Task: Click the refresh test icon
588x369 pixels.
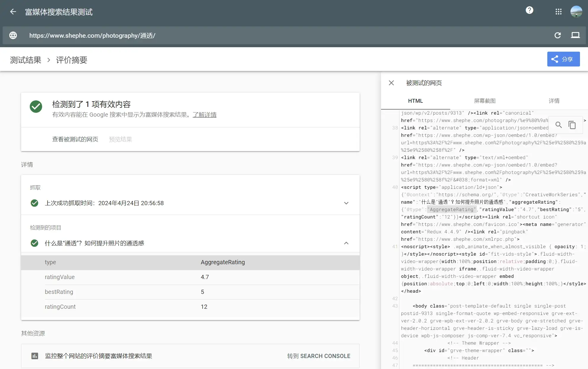Action: tap(557, 35)
